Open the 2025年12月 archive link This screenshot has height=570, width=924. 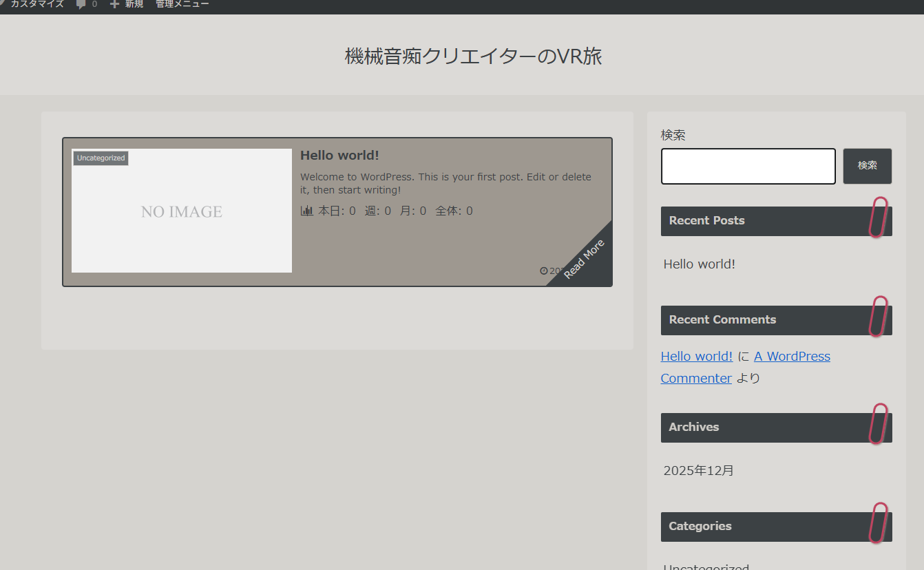(x=699, y=471)
